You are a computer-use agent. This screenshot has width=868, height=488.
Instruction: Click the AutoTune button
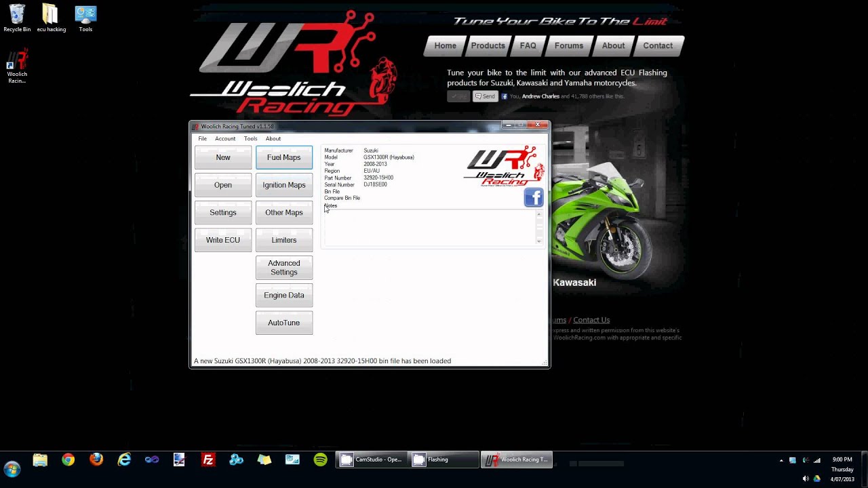pyautogui.click(x=284, y=323)
